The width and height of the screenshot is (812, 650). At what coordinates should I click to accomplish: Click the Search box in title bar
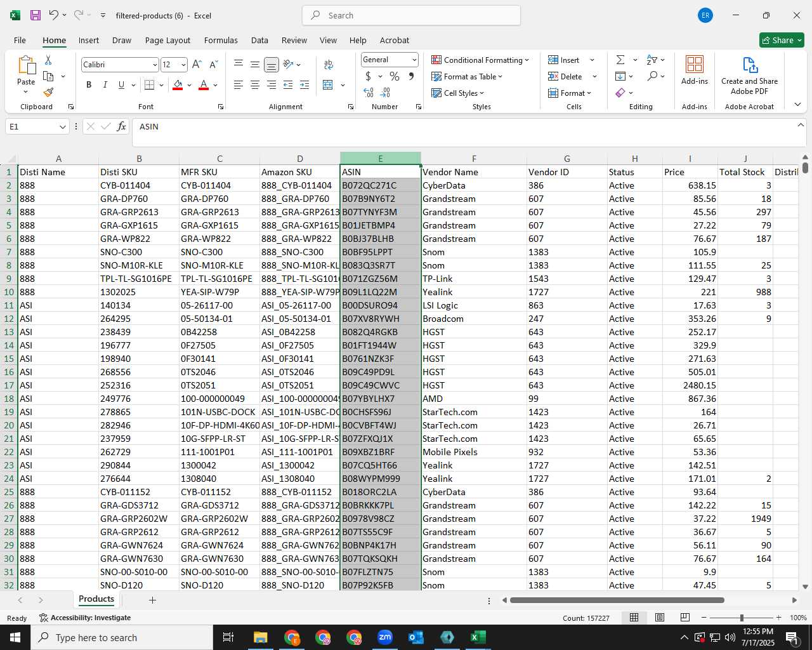point(411,15)
